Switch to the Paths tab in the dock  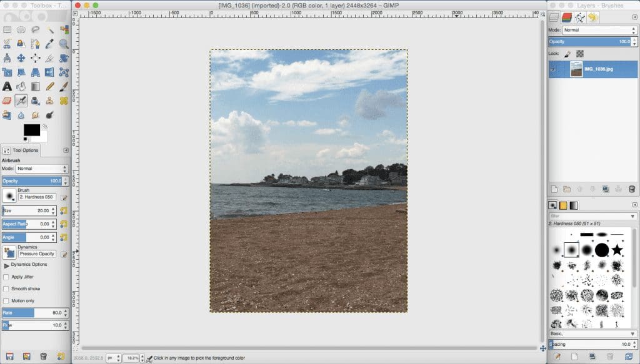[x=580, y=17]
